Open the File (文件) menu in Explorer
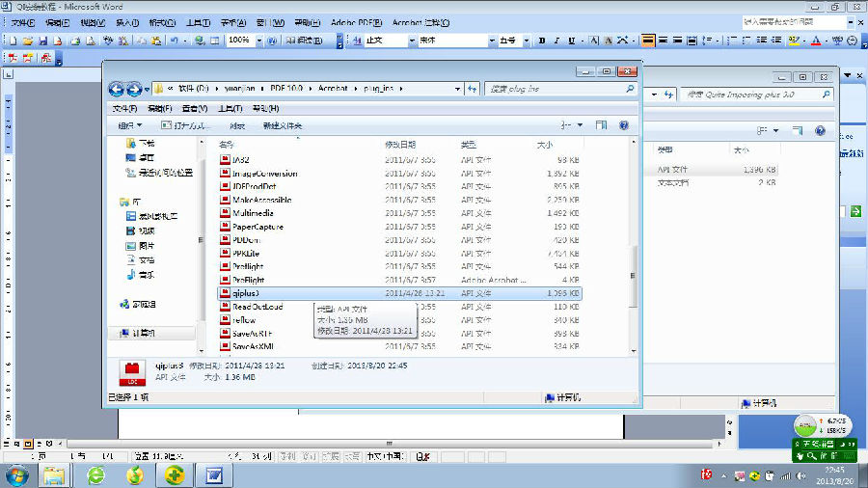 123,108
